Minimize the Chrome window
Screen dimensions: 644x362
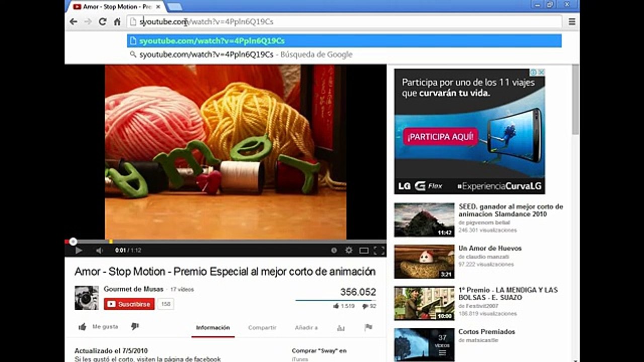[x=536, y=5]
